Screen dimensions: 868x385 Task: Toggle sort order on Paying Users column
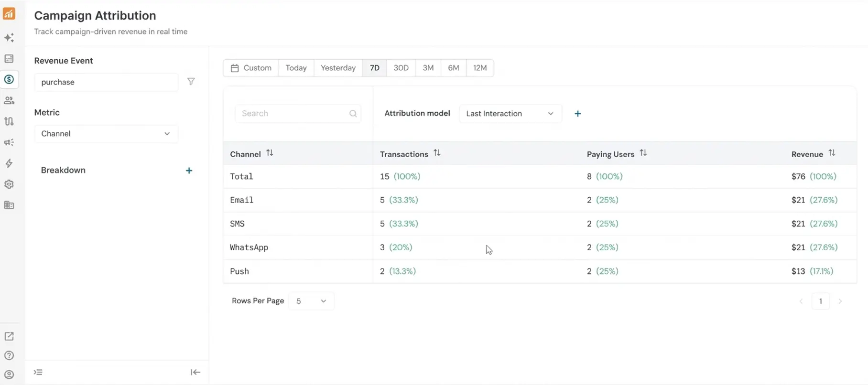643,153
